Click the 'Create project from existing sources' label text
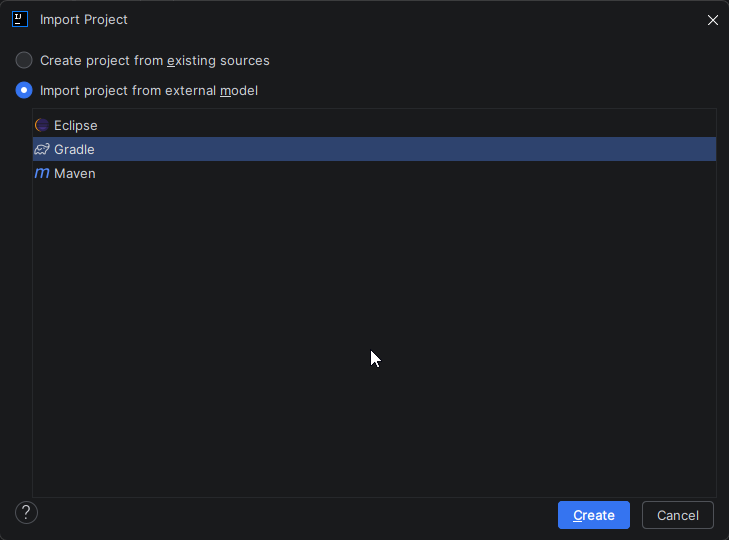The width and height of the screenshot is (729, 540). tap(155, 60)
